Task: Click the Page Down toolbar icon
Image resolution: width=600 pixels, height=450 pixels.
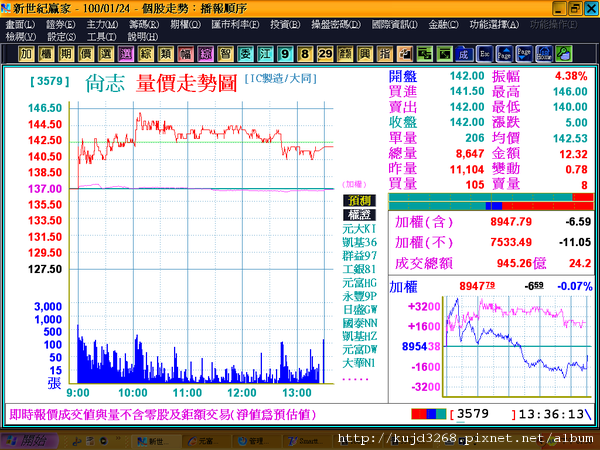Action: [524, 54]
